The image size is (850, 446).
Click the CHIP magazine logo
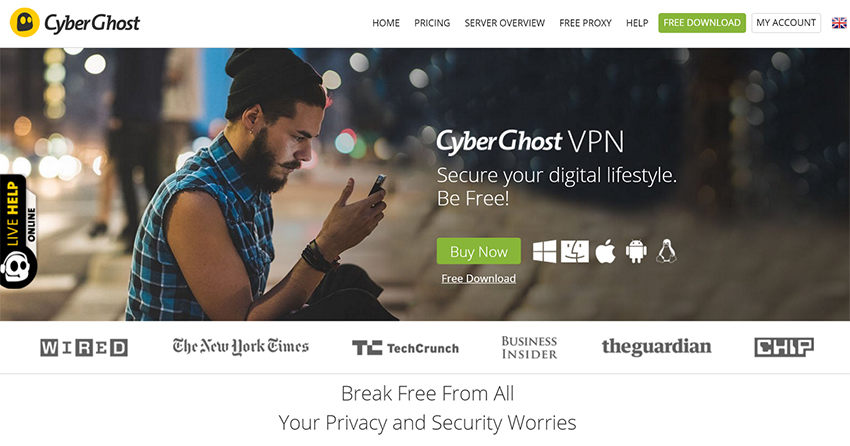coord(784,347)
